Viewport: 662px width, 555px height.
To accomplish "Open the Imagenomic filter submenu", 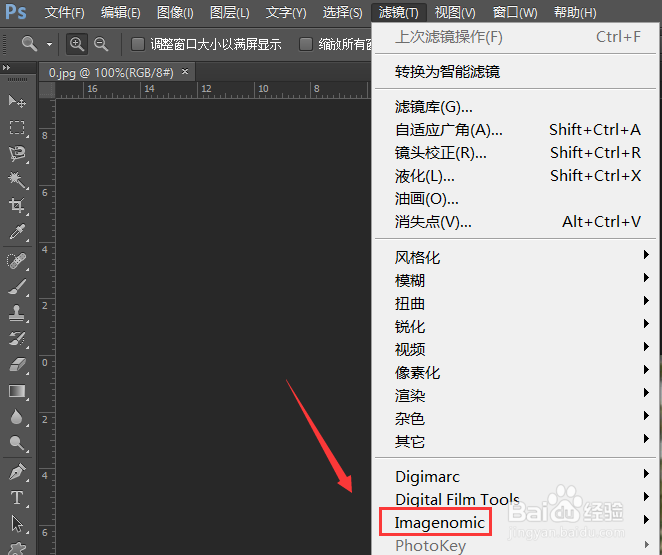I will point(515,523).
